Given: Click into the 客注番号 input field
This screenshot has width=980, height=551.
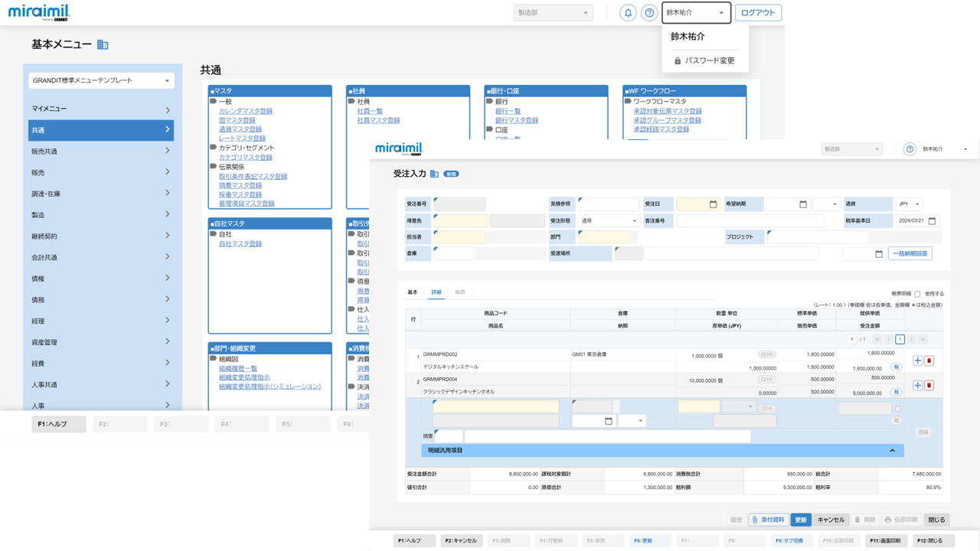Looking at the screenshot, I should (750, 221).
